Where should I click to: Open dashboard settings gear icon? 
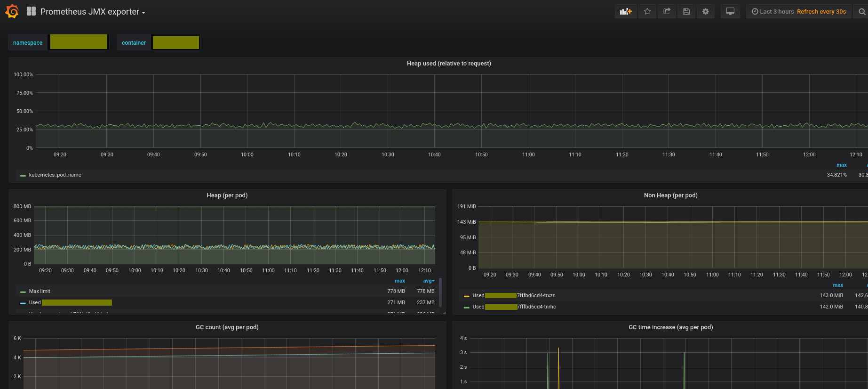[x=706, y=11]
